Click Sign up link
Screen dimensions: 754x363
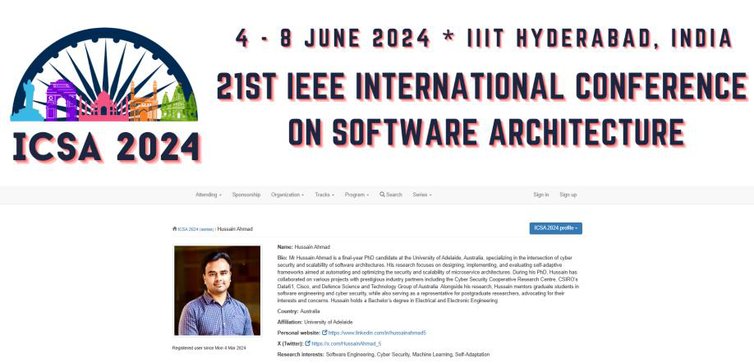(x=568, y=195)
